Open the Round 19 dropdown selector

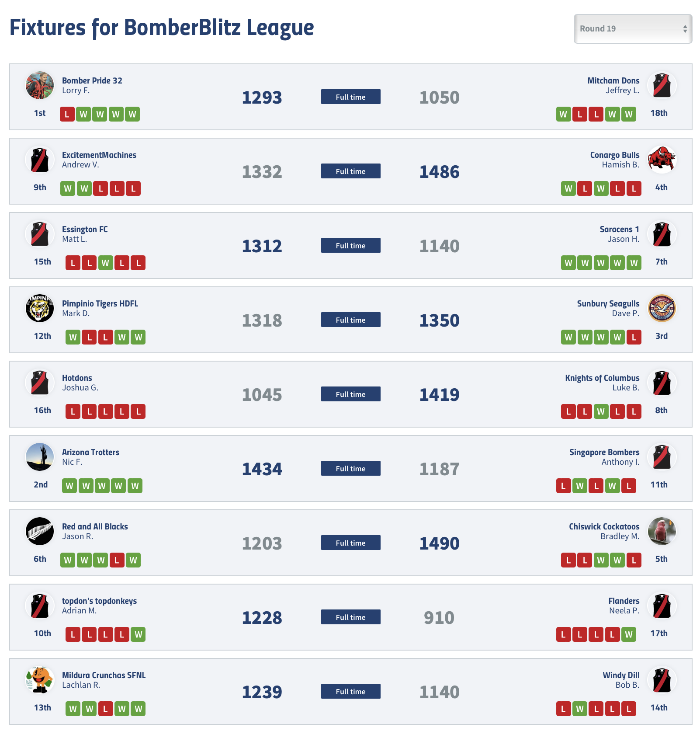[x=633, y=29]
